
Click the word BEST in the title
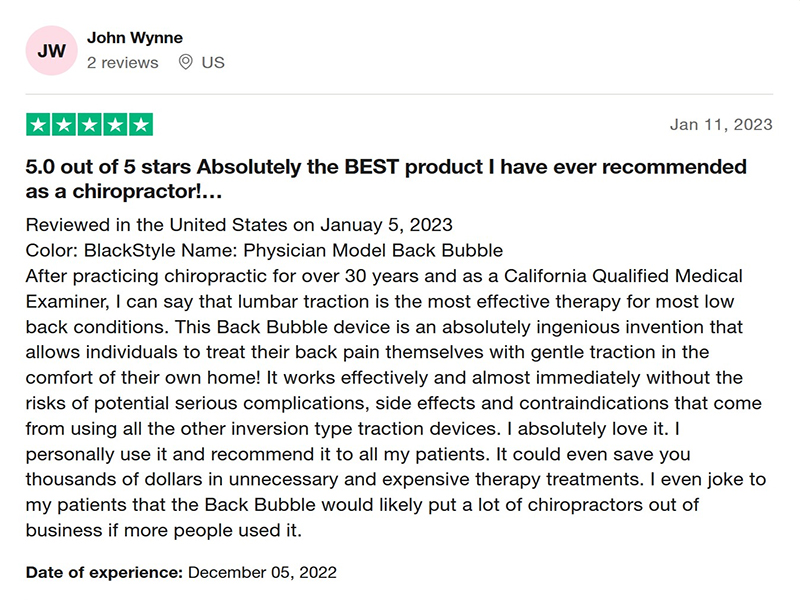tap(371, 167)
